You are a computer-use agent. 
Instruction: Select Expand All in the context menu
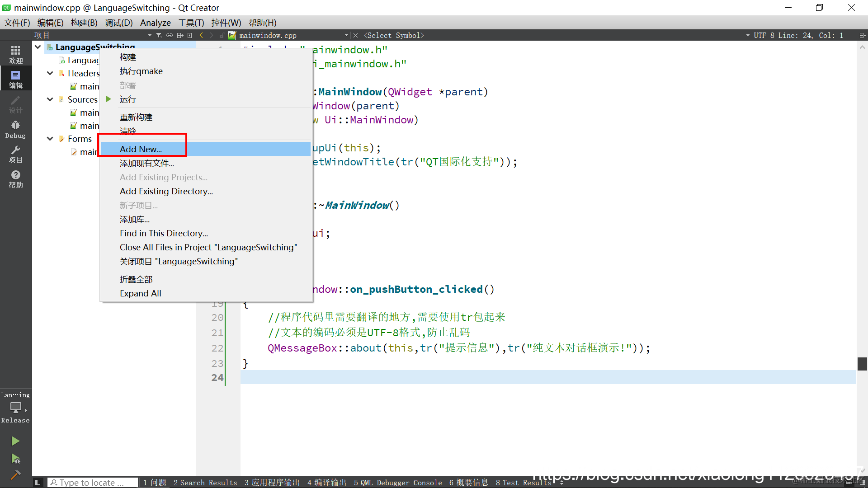(206, 293)
